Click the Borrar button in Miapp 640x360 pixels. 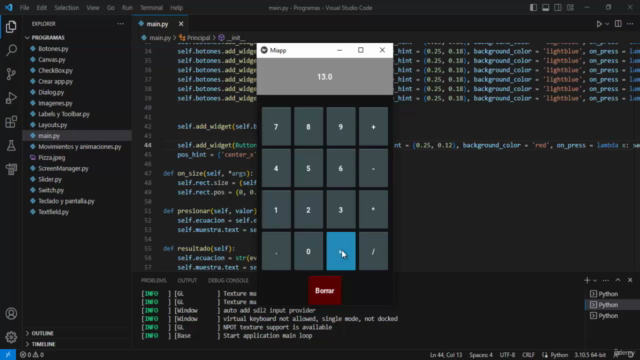(324, 291)
